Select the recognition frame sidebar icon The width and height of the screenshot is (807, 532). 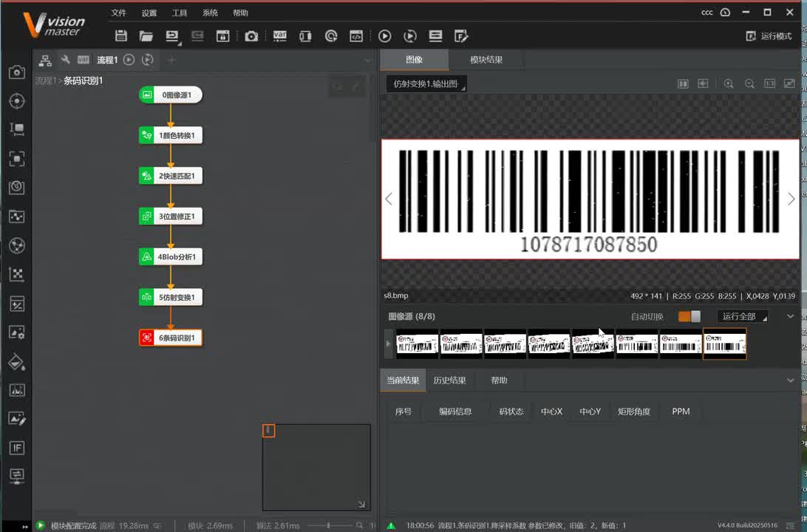click(x=16, y=158)
